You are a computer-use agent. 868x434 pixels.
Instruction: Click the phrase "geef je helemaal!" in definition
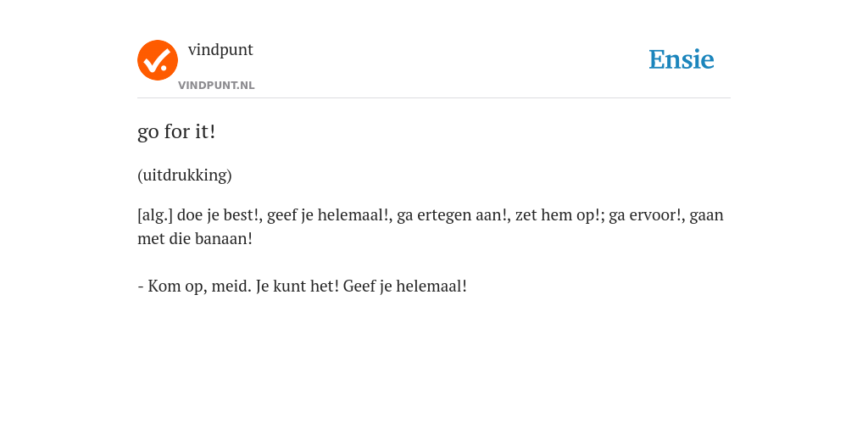pos(328,214)
